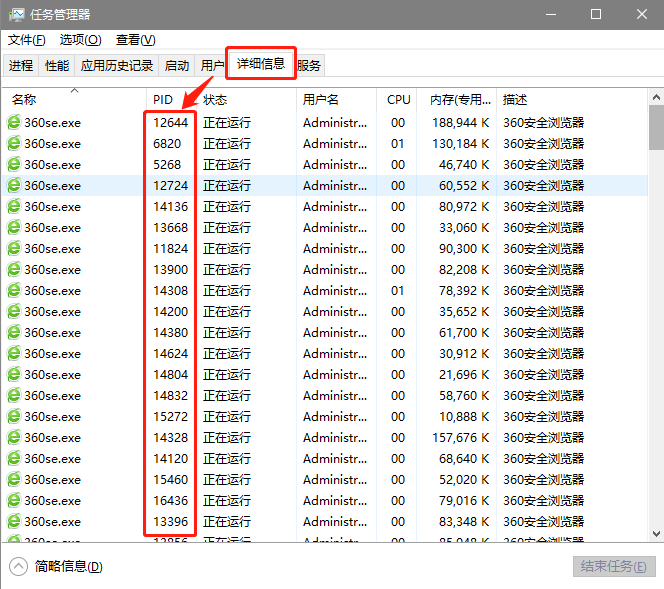Sort by the 用户名 column header
Viewport: 664px width, 589px height.
(x=336, y=100)
